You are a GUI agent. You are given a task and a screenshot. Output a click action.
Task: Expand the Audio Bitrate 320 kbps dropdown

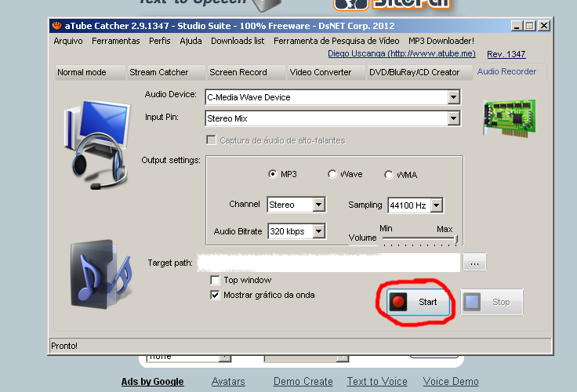tap(318, 231)
